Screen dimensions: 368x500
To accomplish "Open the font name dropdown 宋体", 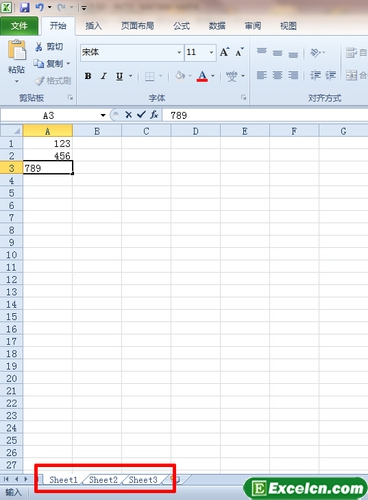I will coord(179,52).
